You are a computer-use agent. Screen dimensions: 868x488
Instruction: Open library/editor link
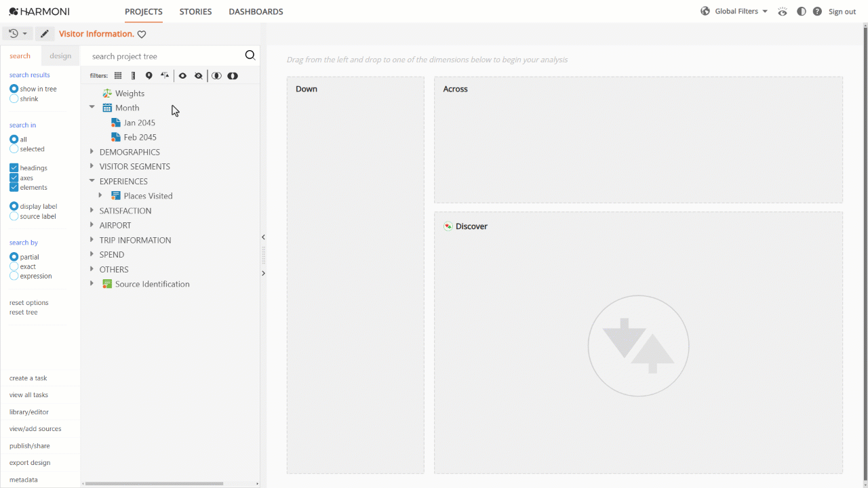pos(29,412)
